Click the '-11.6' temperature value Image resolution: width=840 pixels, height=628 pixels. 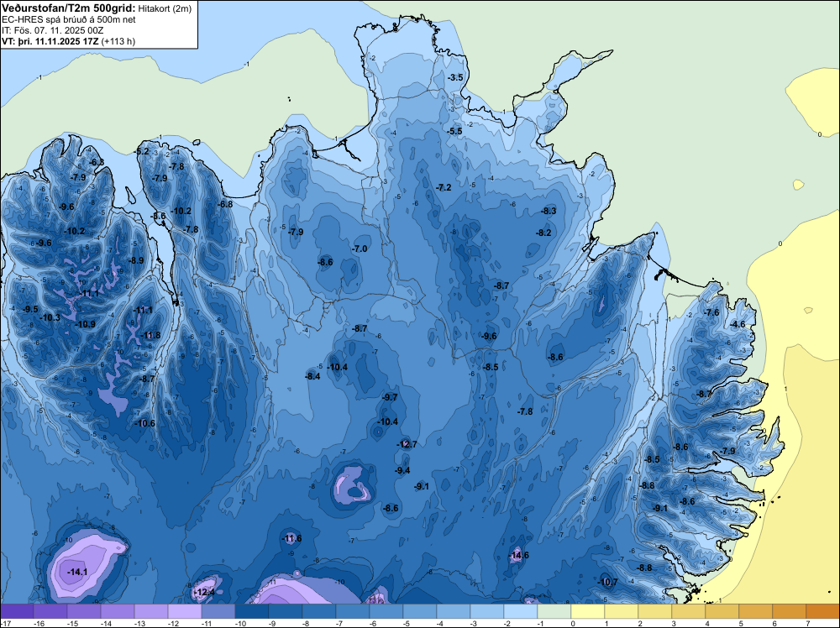[291, 539]
